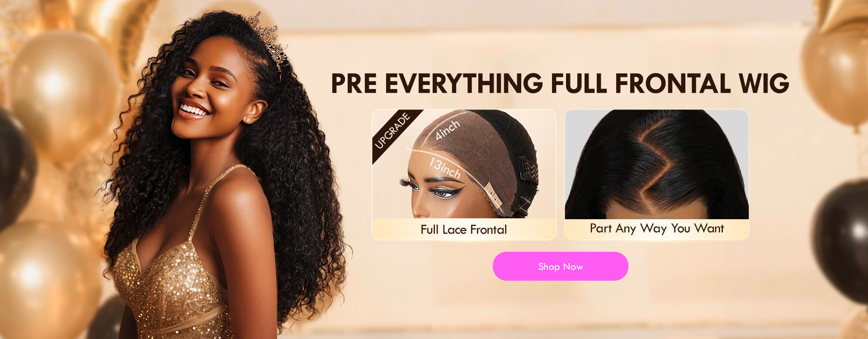868x339 pixels.
Task: Click the pink Shop Now button
Action: click(x=560, y=266)
